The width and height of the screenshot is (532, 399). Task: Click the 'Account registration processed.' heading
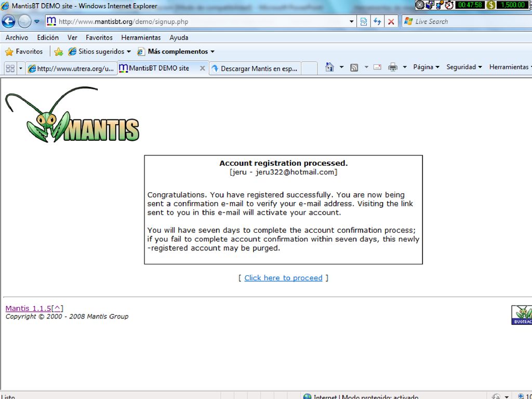[x=283, y=163]
